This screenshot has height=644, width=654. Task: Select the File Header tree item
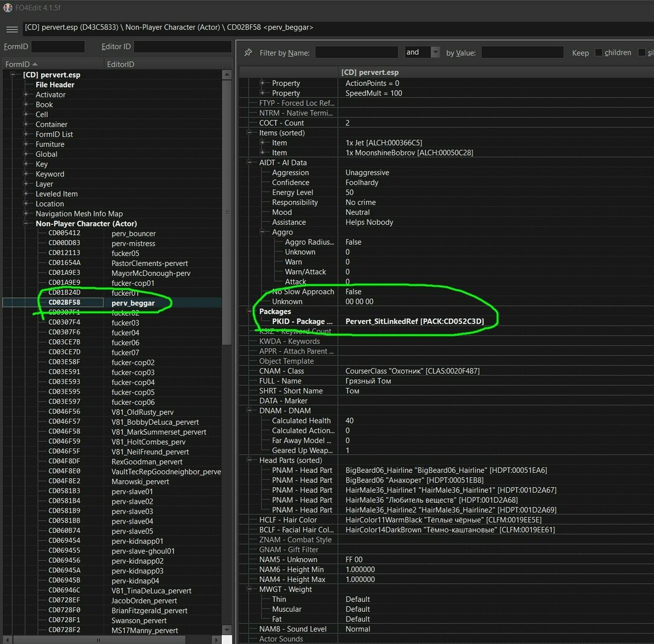tap(55, 85)
